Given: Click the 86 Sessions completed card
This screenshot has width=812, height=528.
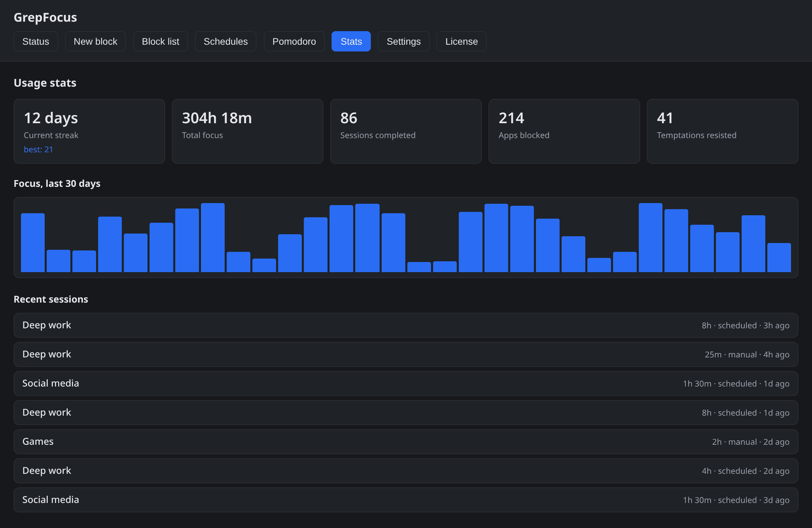Looking at the screenshot, I should pyautogui.click(x=406, y=131).
